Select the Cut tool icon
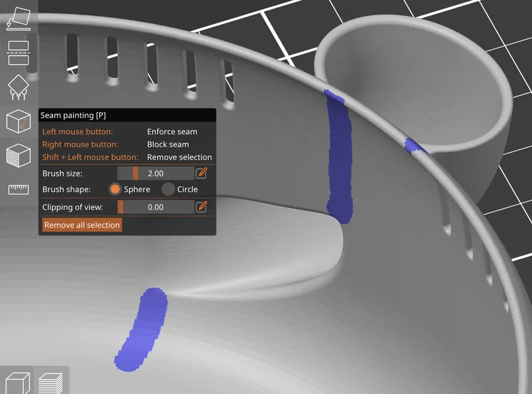Viewport: 532px width, 394px height. click(18, 53)
